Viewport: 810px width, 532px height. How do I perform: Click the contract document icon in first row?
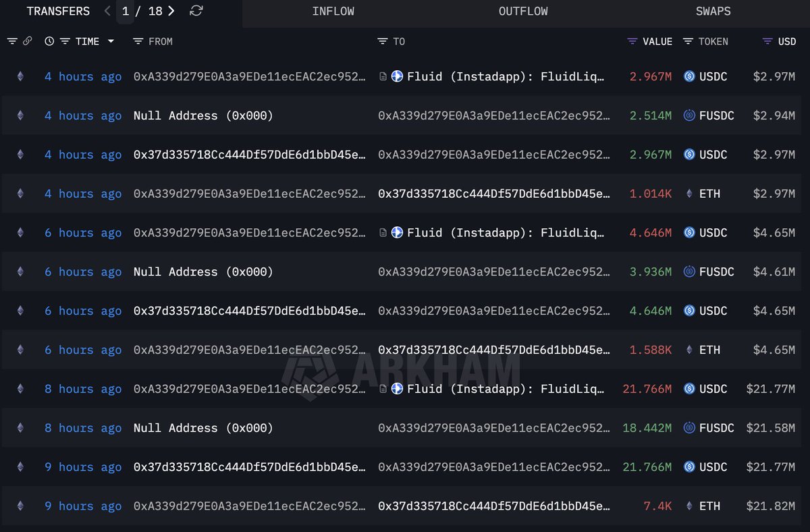click(x=383, y=77)
